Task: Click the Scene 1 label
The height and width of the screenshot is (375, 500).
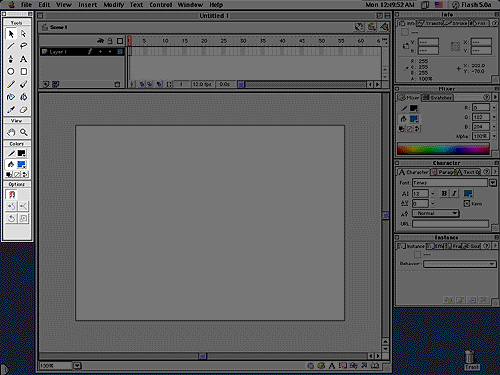Action: point(58,27)
